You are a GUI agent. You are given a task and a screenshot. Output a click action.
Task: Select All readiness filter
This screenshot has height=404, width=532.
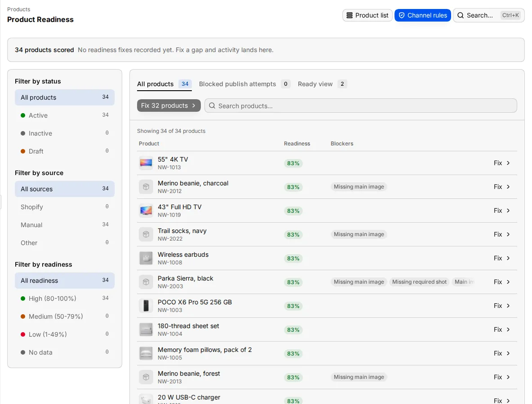coord(64,280)
